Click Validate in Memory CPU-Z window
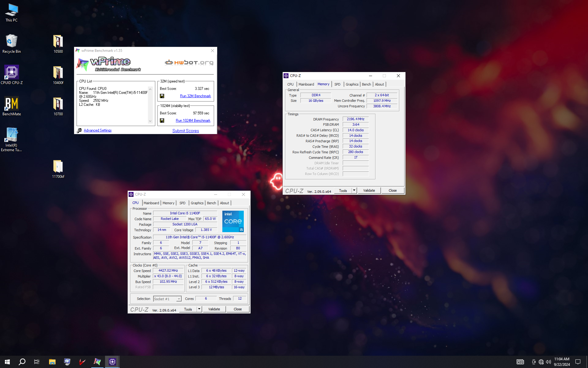 [x=369, y=190]
